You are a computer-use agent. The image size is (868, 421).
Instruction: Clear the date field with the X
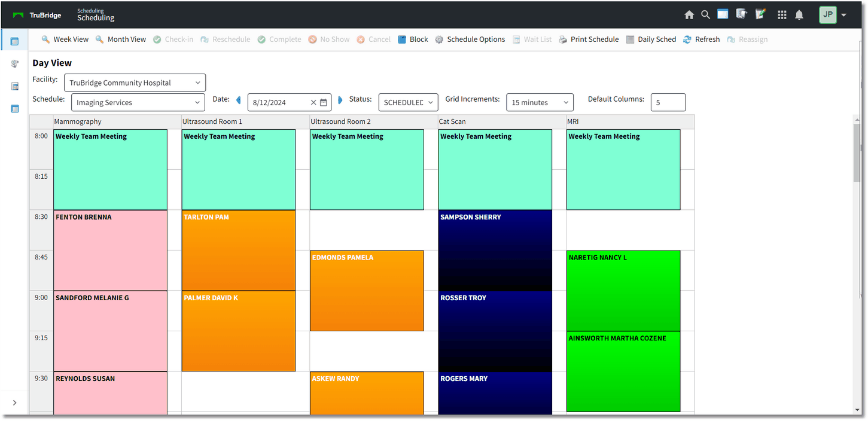click(313, 102)
